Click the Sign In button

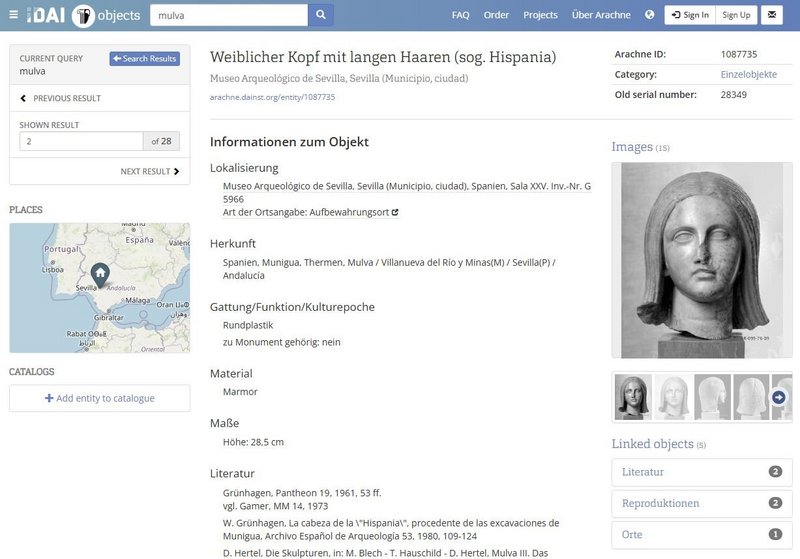(690, 15)
